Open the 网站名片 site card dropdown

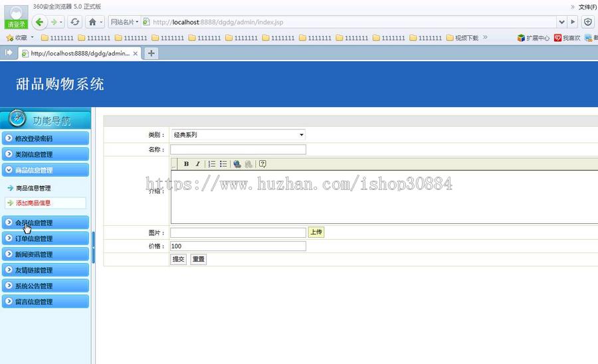(x=124, y=22)
